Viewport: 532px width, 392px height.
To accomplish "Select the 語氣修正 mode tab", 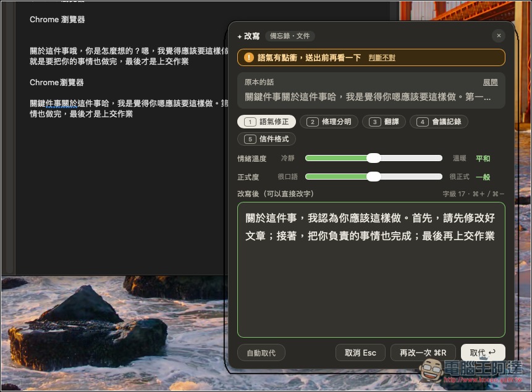I will (267, 122).
